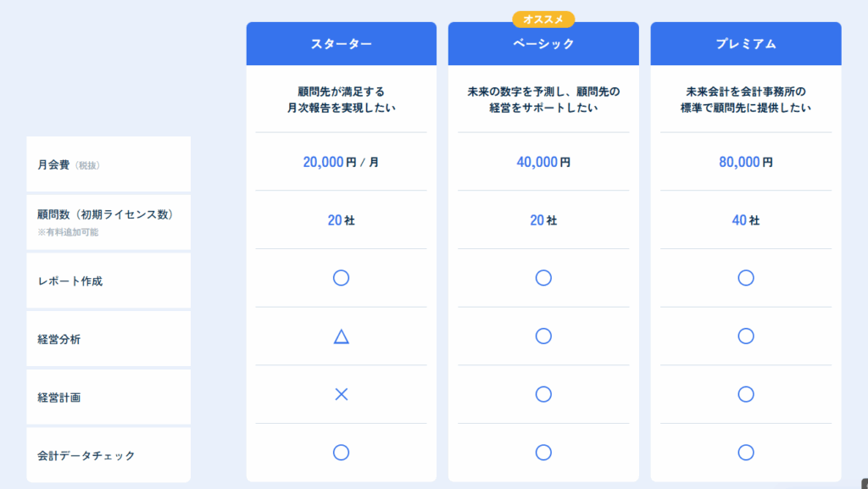Click the ベーシック circle for 経営分析

pos(543,336)
